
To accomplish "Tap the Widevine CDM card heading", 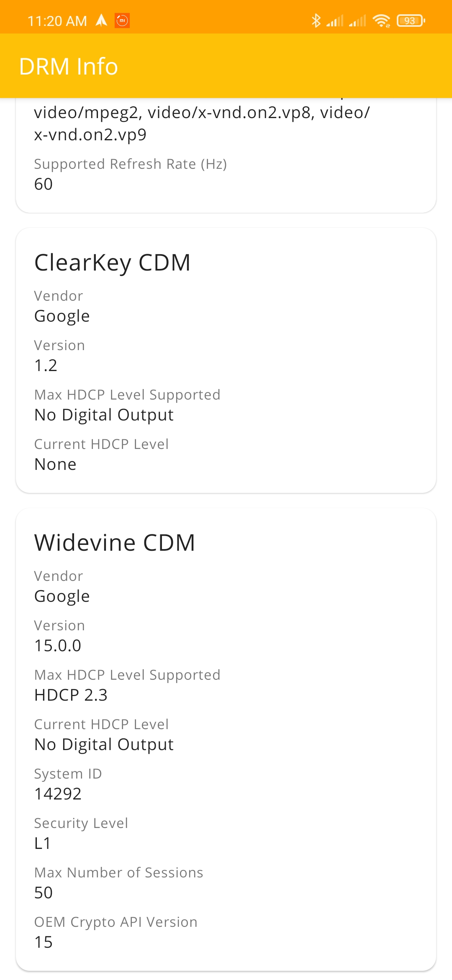I will click(x=115, y=543).
